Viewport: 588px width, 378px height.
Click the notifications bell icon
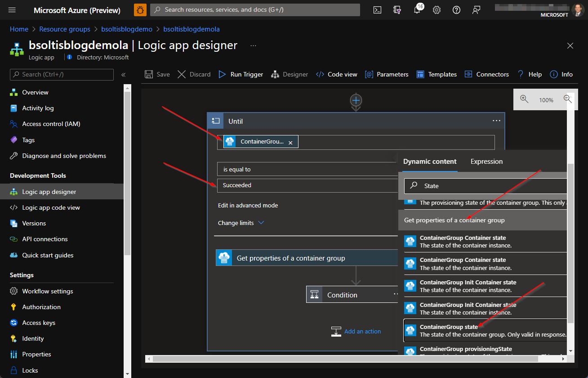[417, 10]
